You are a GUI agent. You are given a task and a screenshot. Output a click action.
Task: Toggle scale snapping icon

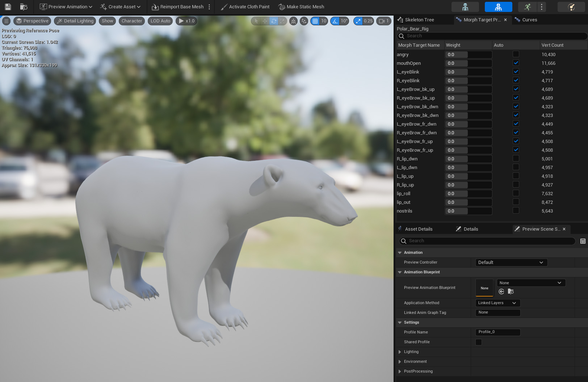coord(358,21)
